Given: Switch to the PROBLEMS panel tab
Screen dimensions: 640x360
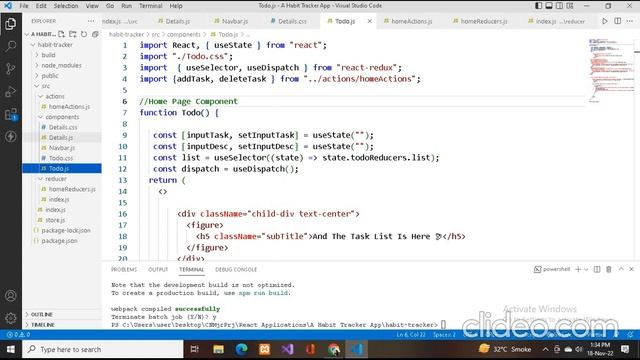Looking at the screenshot, I should click(124, 269).
